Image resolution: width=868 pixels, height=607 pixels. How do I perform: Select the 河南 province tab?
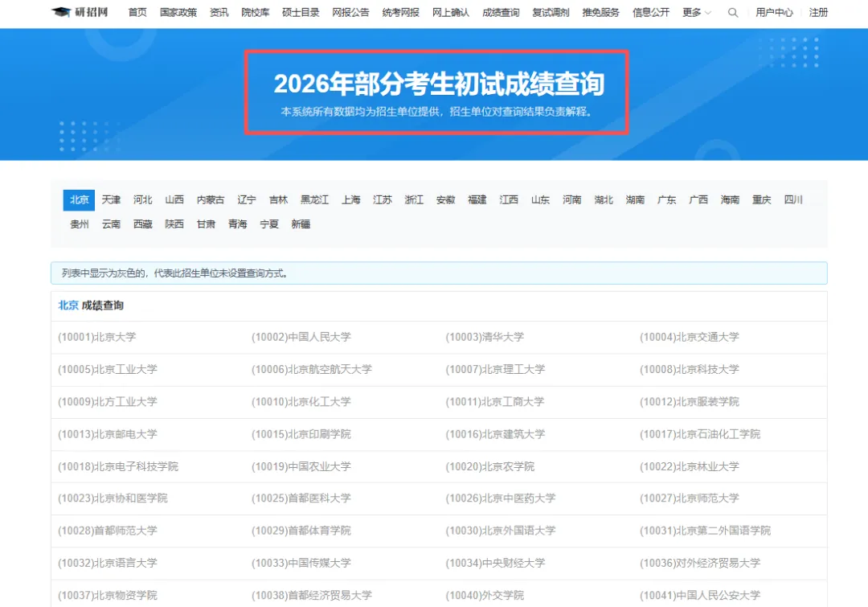(x=572, y=200)
